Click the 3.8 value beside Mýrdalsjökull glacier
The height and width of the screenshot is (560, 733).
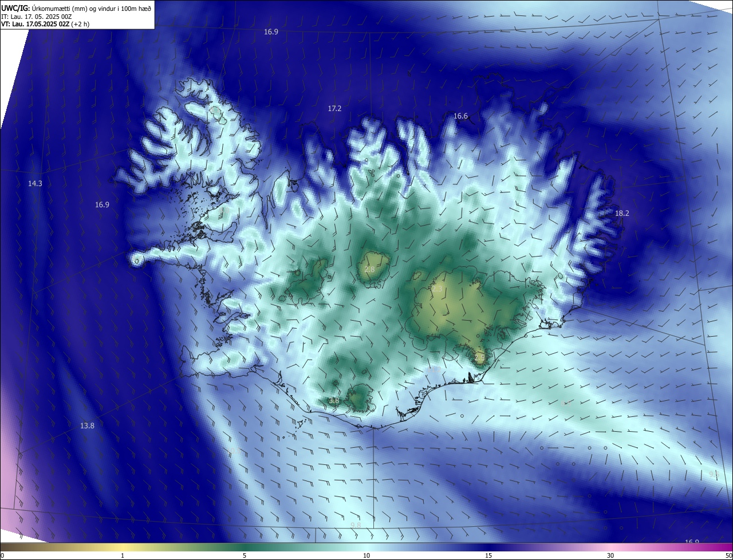pyautogui.click(x=334, y=400)
